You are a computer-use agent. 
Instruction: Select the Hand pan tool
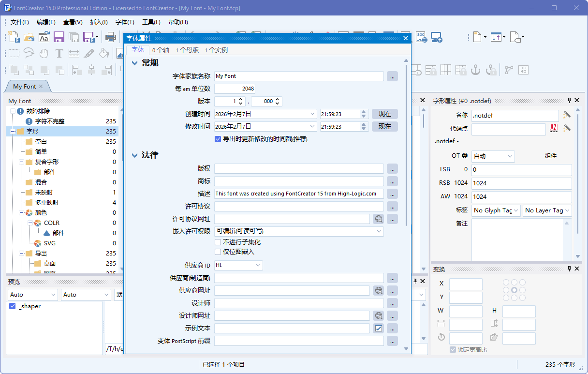[43, 53]
